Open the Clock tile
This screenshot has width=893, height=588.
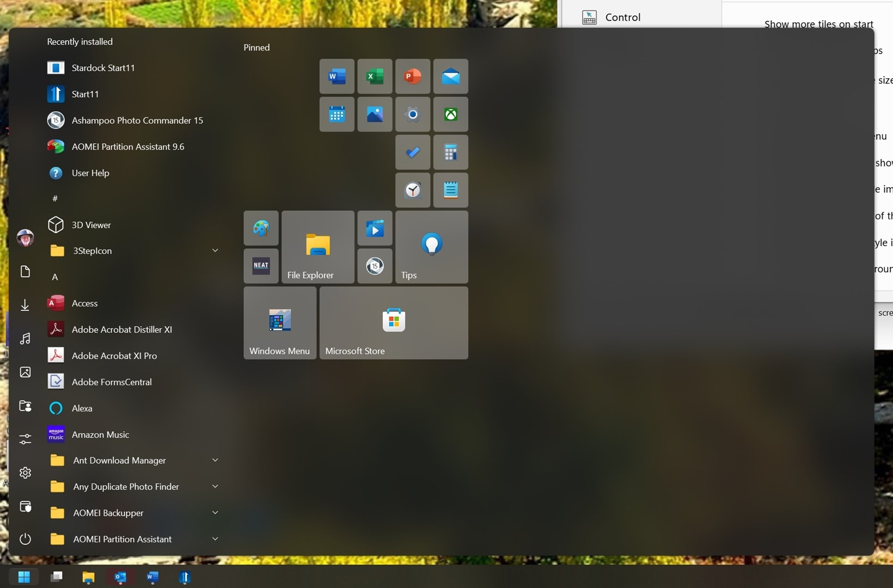[413, 190]
